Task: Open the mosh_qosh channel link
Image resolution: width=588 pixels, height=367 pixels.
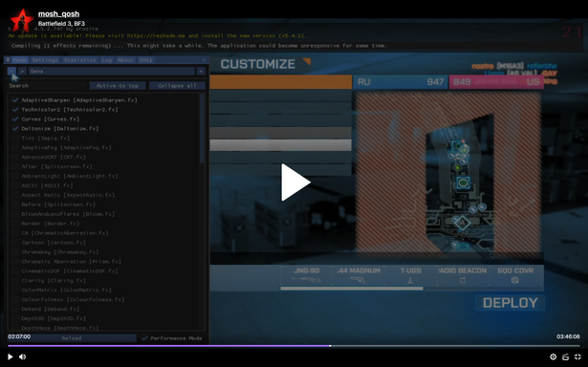Action: pyautogui.click(x=58, y=14)
